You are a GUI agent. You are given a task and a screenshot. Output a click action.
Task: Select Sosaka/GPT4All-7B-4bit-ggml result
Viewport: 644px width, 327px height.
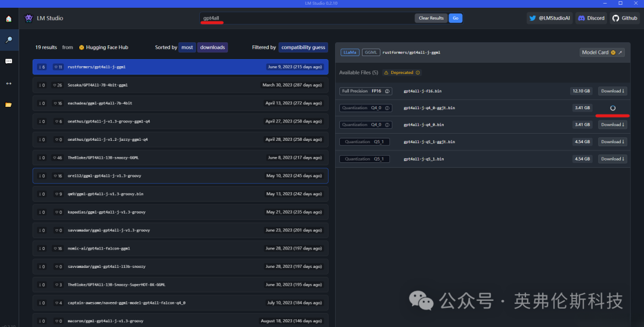[x=180, y=85]
